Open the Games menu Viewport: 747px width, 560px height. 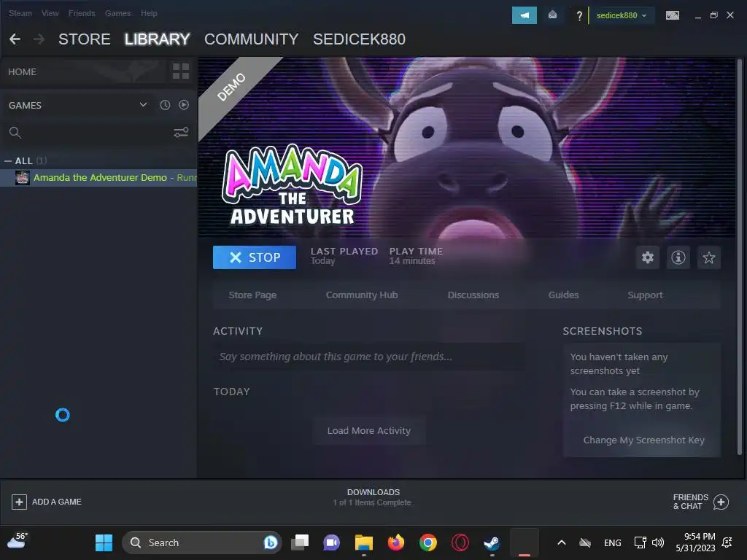117,13
